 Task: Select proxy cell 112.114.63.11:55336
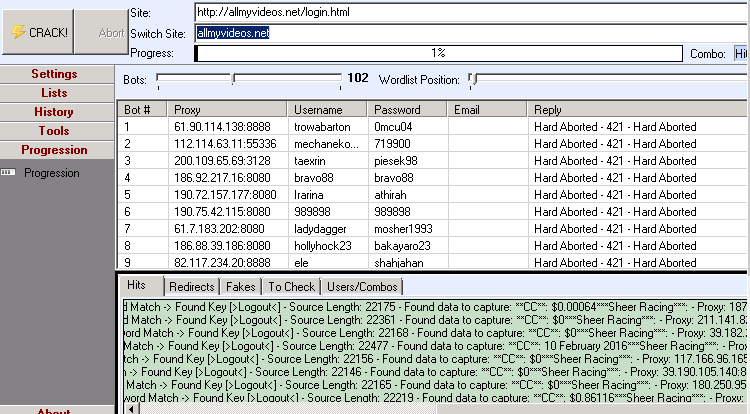[225, 144]
